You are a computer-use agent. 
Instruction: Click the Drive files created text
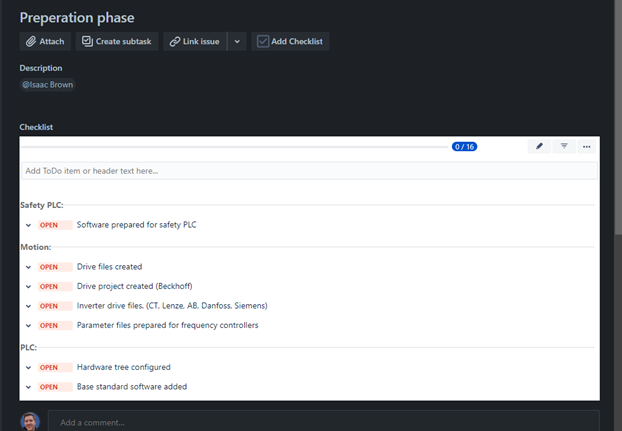(x=109, y=267)
